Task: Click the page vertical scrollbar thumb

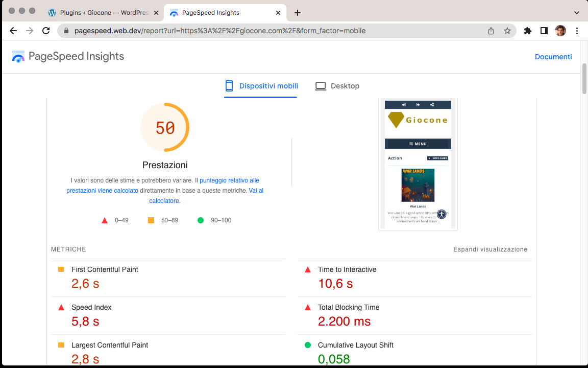Action: click(584, 79)
